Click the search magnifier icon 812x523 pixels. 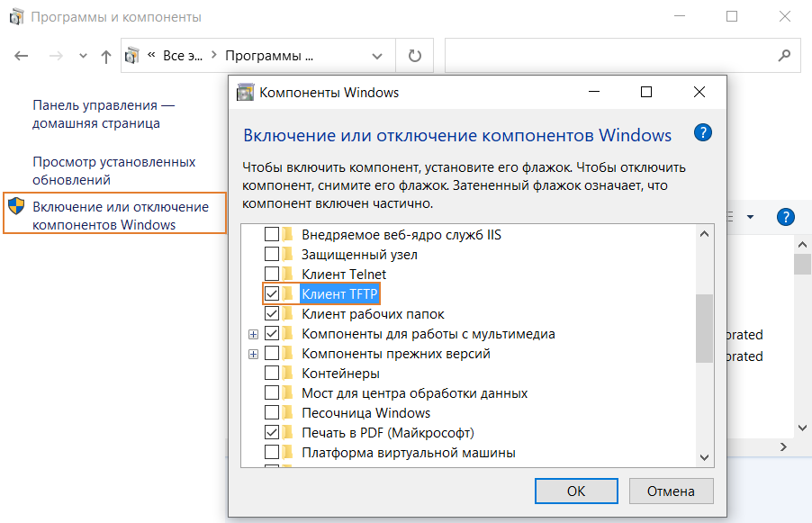coord(783,56)
